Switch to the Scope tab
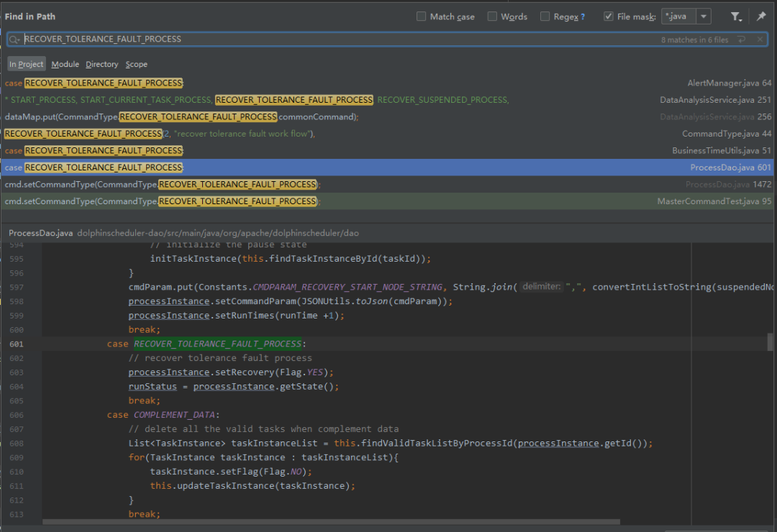The width and height of the screenshot is (777, 532). pos(137,64)
